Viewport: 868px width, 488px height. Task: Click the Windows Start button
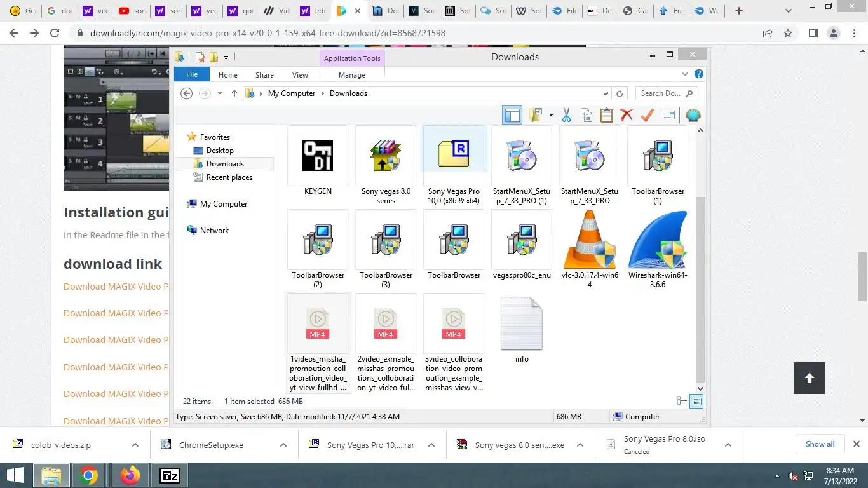click(x=15, y=475)
